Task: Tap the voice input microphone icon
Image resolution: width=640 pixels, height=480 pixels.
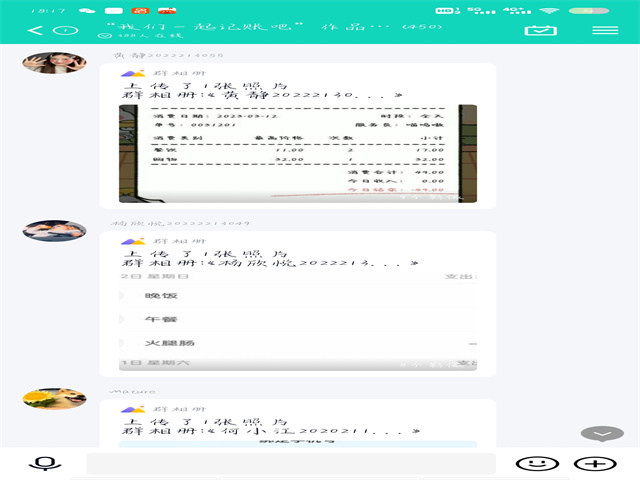Action: pyautogui.click(x=44, y=464)
